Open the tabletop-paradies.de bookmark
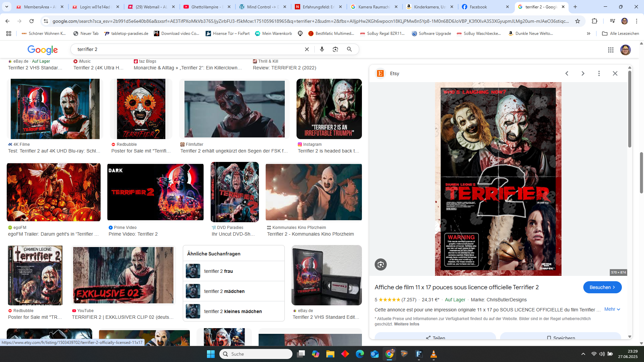This screenshot has width=644, height=362. click(x=126, y=34)
